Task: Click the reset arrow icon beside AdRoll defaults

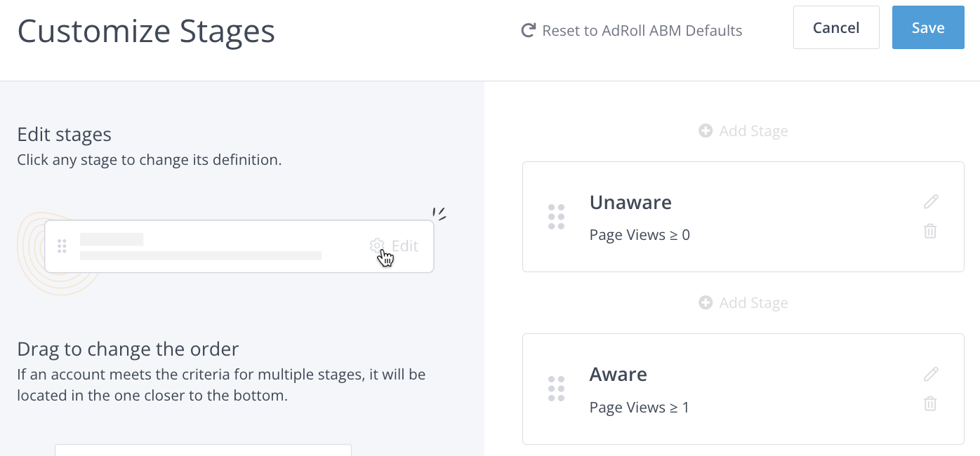Action: (x=528, y=30)
